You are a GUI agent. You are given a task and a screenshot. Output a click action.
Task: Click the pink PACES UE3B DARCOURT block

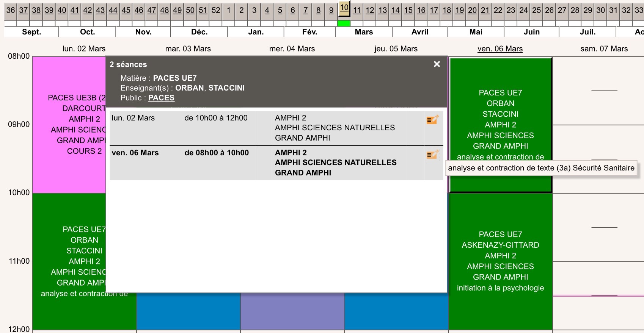coord(69,124)
